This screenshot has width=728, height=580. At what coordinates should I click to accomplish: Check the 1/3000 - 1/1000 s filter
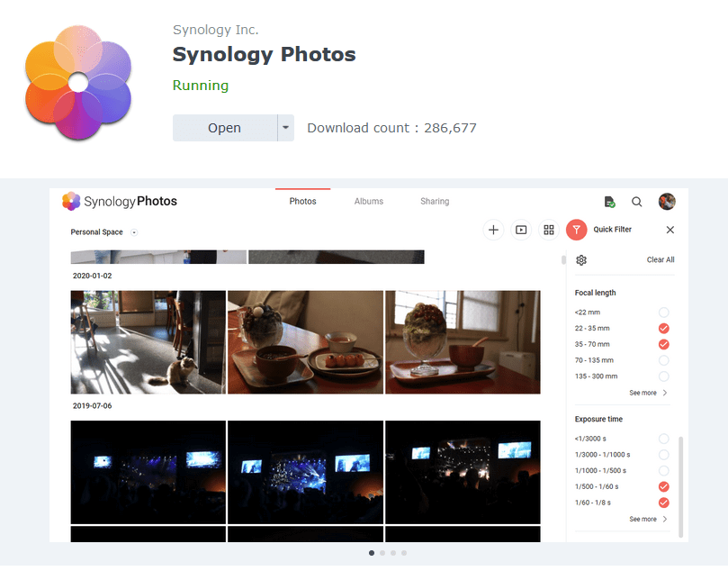(664, 455)
